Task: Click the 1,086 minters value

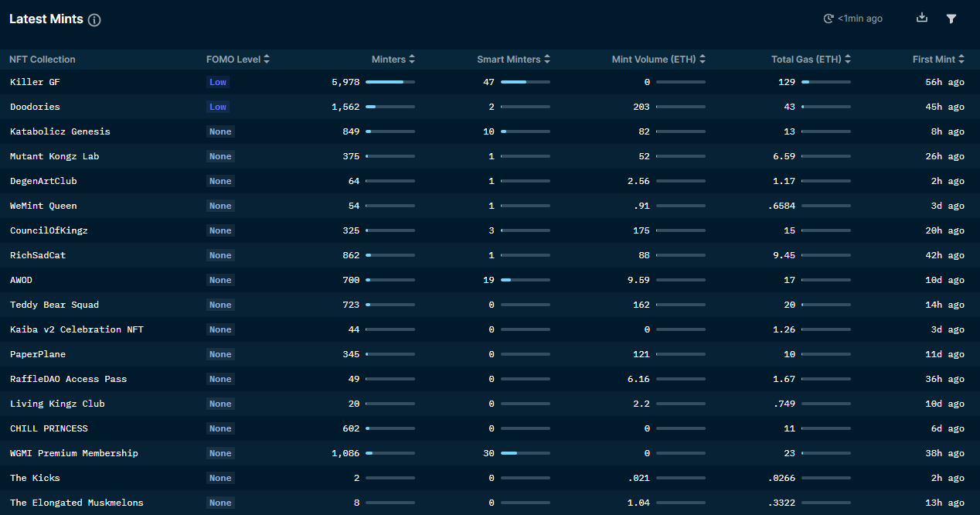Action: click(x=345, y=453)
